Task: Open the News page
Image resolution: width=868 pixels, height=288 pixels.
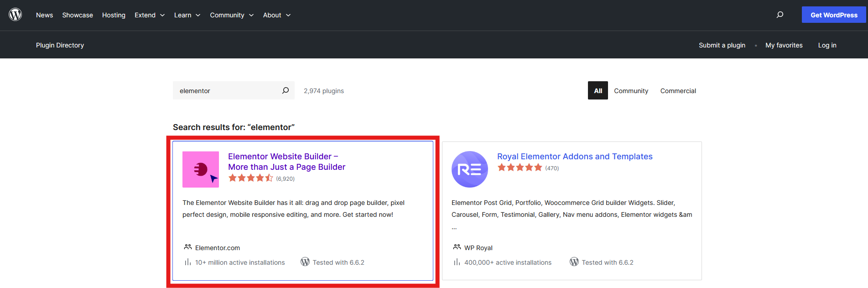Action: pos(45,15)
